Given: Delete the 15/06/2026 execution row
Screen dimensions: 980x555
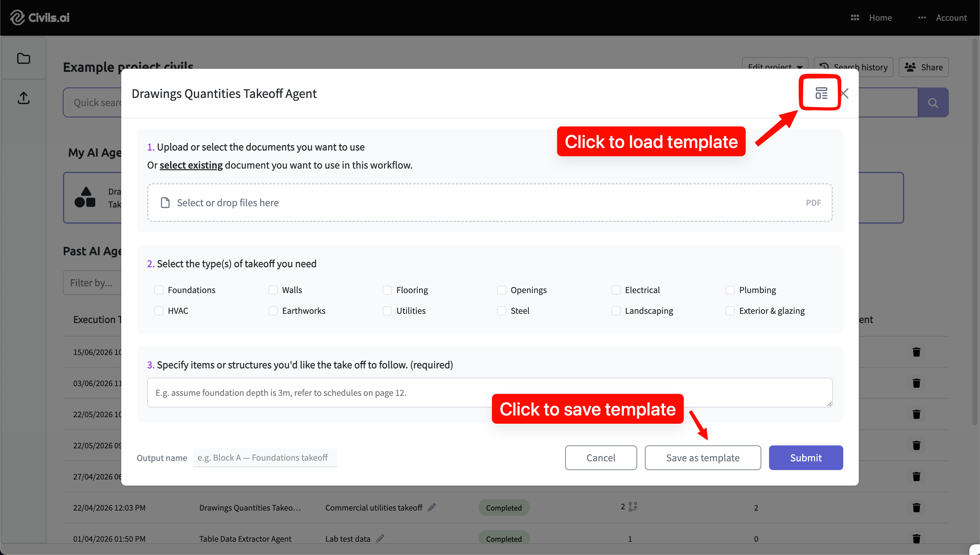Looking at the screenshot, I should 916,352.
